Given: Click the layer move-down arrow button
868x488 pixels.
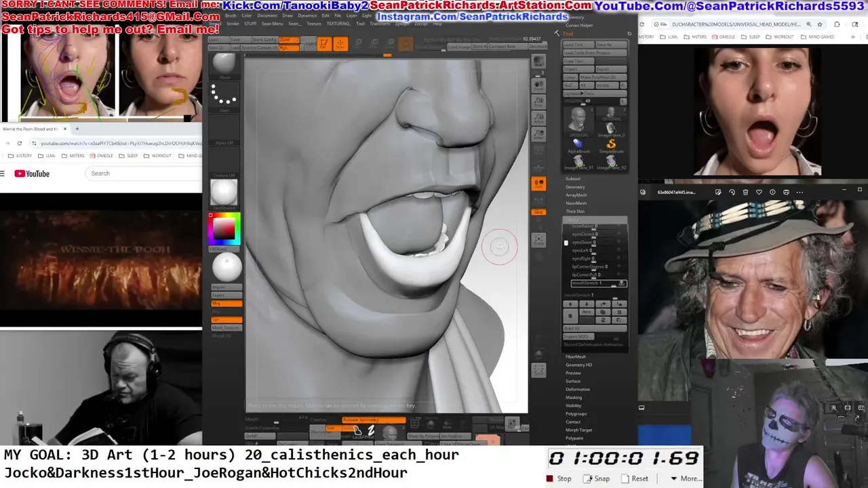Looking at the screenshot, I should click(587, 304).
